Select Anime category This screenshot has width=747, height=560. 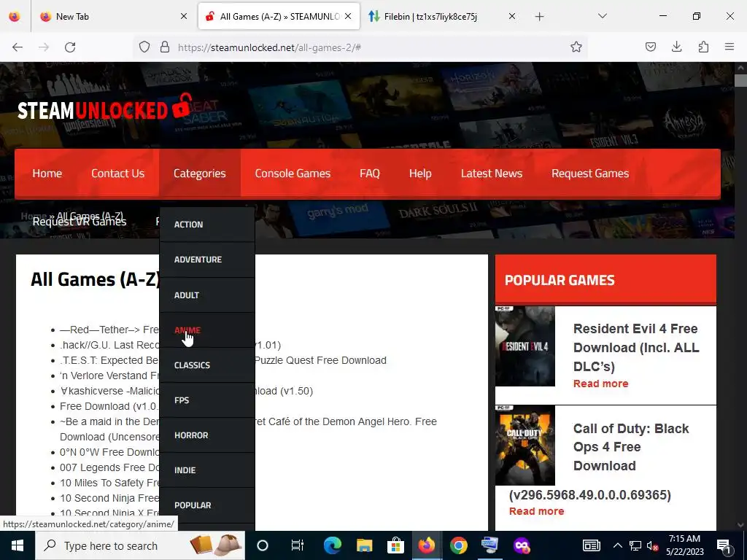(x=207, y=330)
